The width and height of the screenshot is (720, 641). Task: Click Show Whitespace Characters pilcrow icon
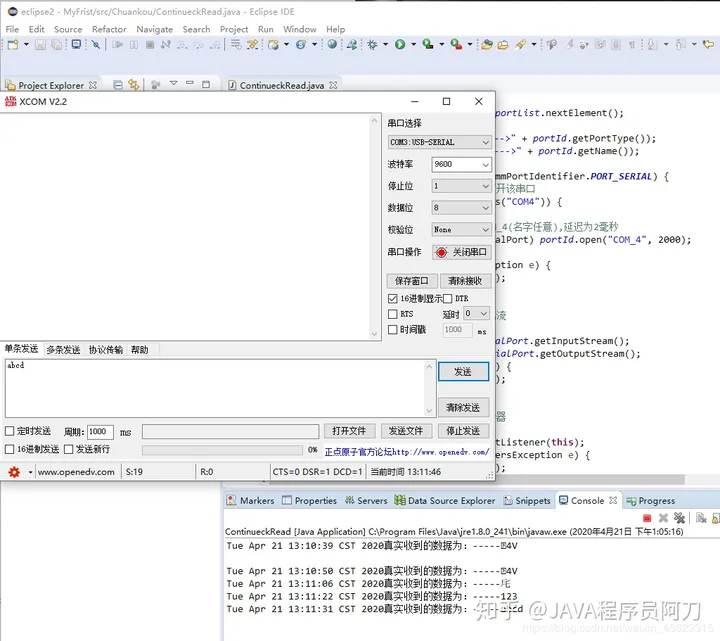pos(632,45)
